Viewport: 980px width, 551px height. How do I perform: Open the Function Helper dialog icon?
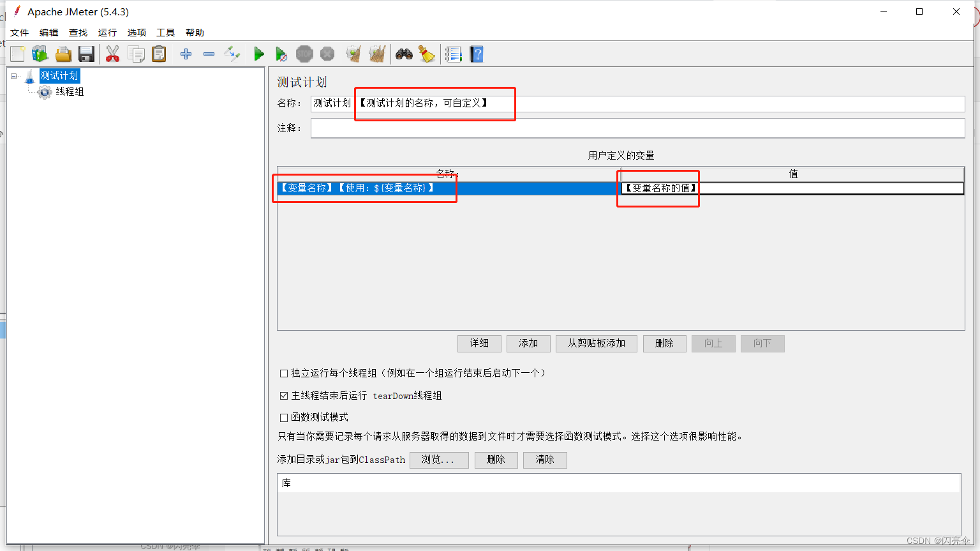[x=454, y=54]
